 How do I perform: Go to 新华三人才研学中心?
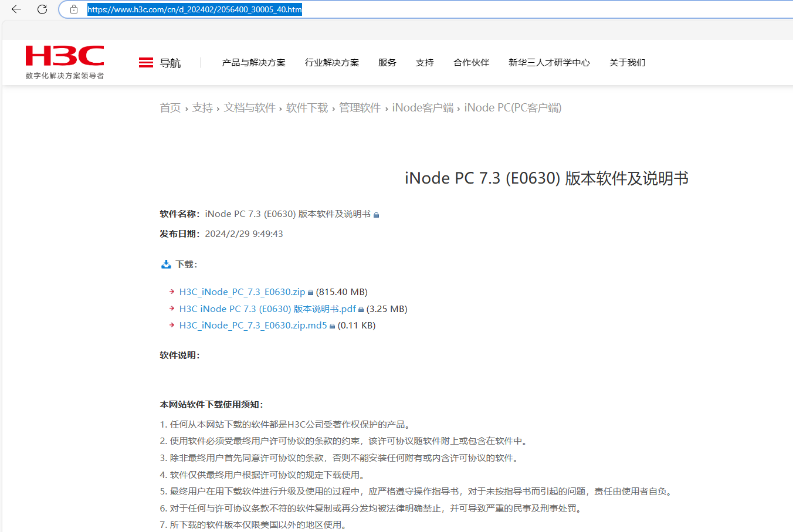tap(549, 63)
